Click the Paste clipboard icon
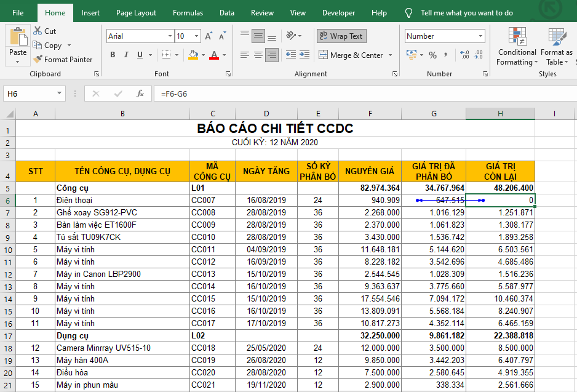Image resolution: width=577 pixels, height=392 pixels. coord(18,38)
